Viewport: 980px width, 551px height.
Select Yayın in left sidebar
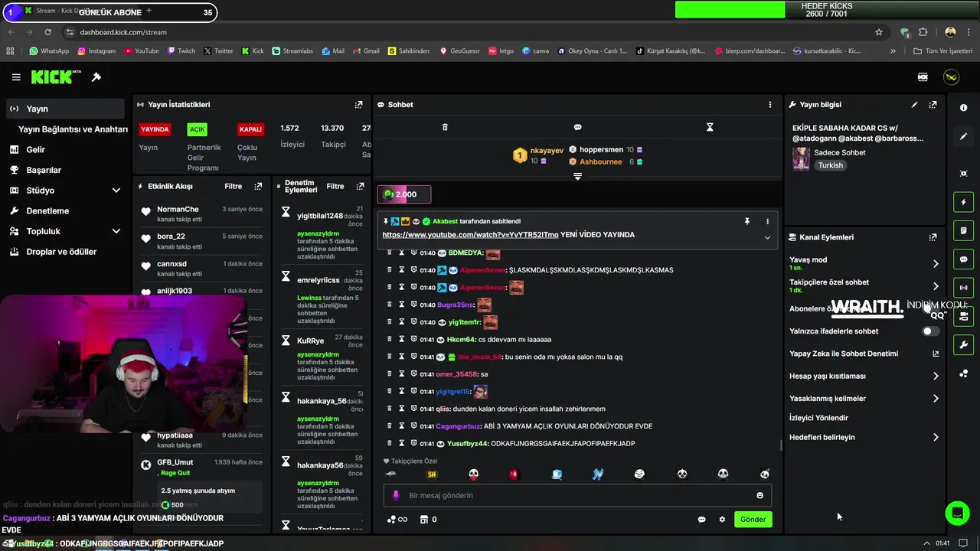tap(64, 109)
